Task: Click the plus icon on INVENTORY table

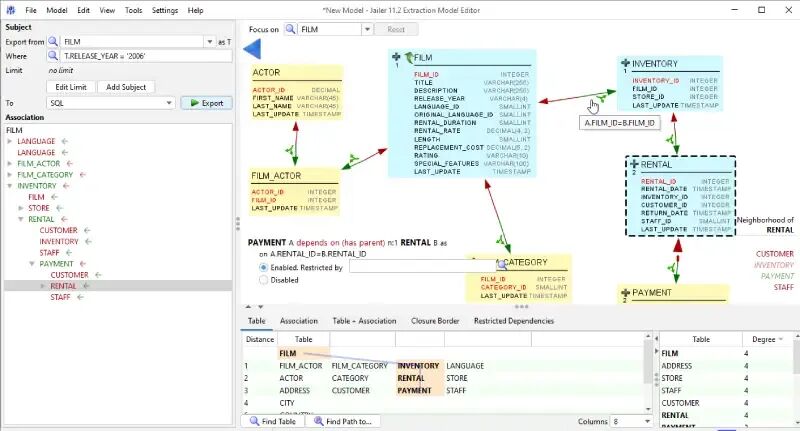Action: pos(625,63)
